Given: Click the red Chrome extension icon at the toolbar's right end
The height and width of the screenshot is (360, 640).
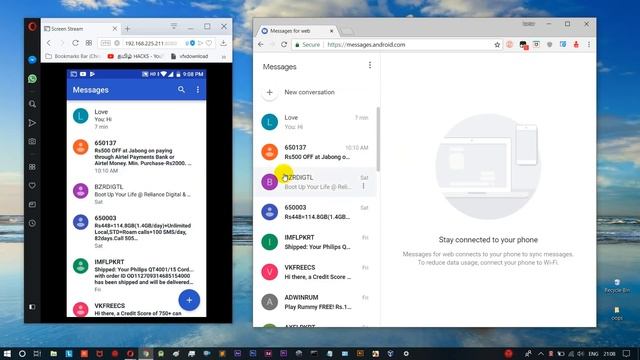Looking at the screenshot, I should 576,44.
